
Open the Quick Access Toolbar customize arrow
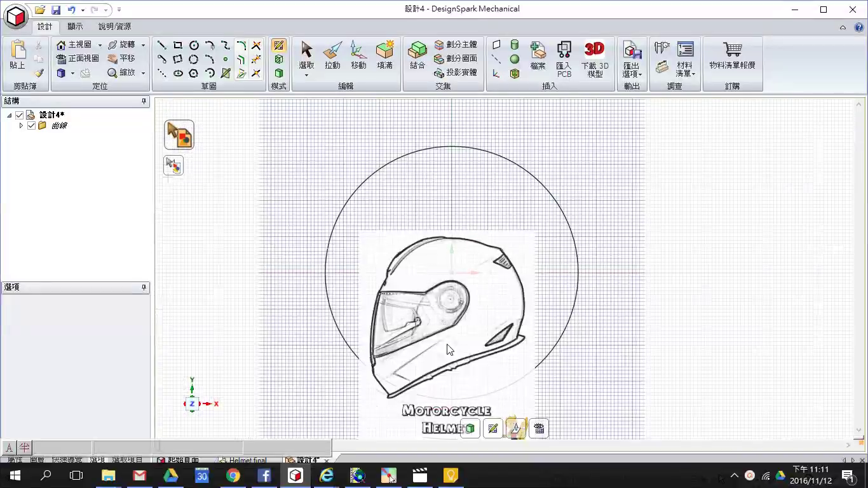click(119, 10)
